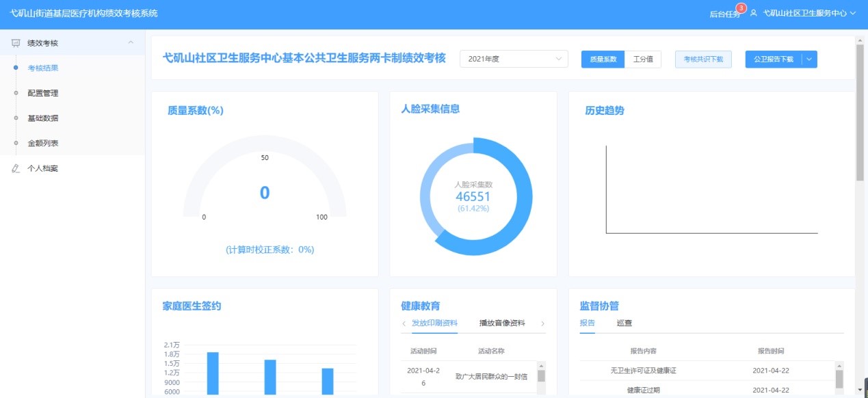Open the 2021年度 year dropdown
This screenshot has height=398, width=868.
pos(514,59)
